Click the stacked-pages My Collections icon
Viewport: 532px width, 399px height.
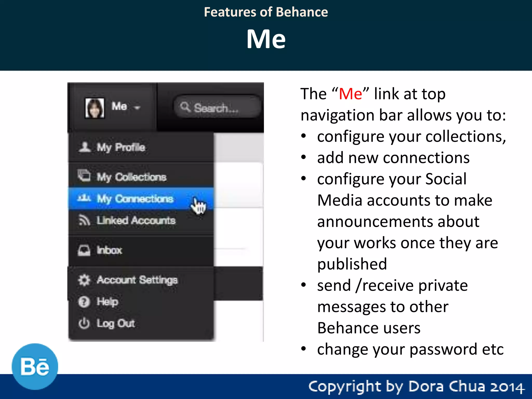pyautogui.click(x=84, y=176)
